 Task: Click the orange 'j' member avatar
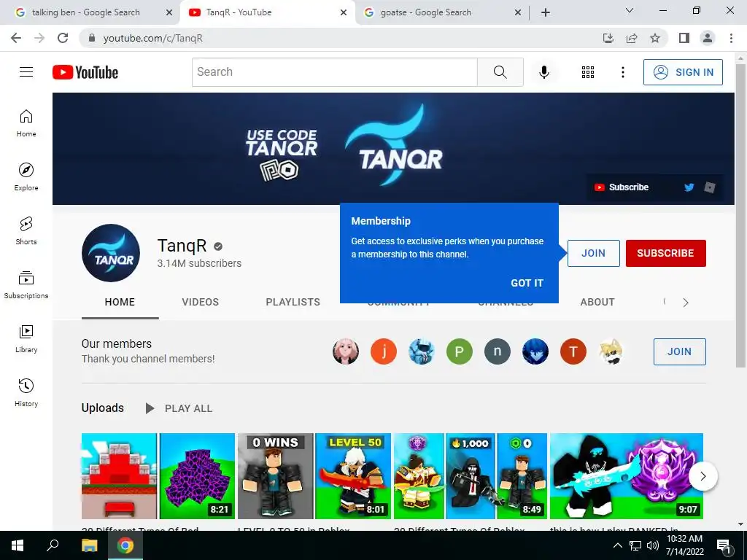[384, 351]
